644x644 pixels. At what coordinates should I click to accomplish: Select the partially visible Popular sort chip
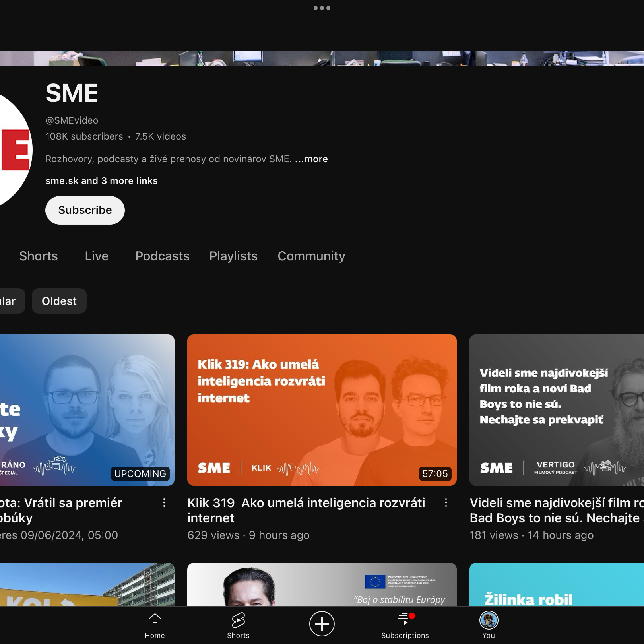10,301
